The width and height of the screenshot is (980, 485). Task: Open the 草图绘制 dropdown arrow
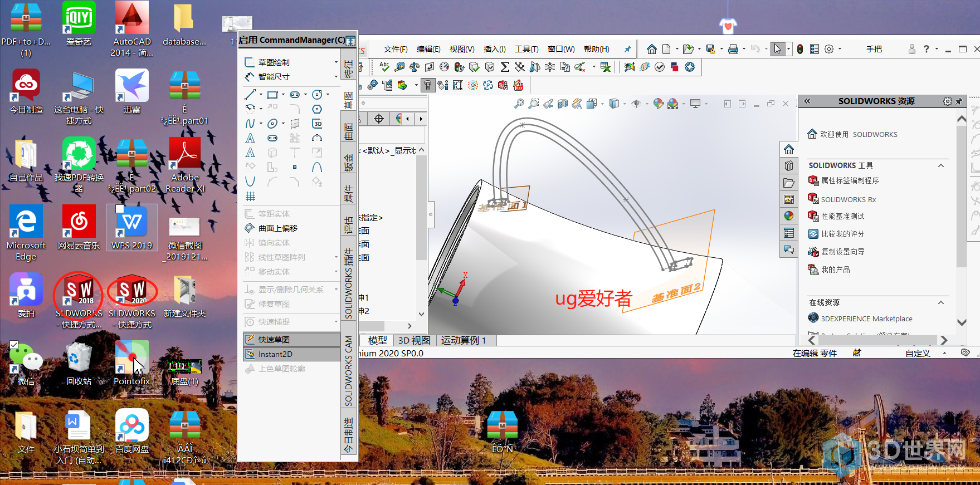[336, 62]
